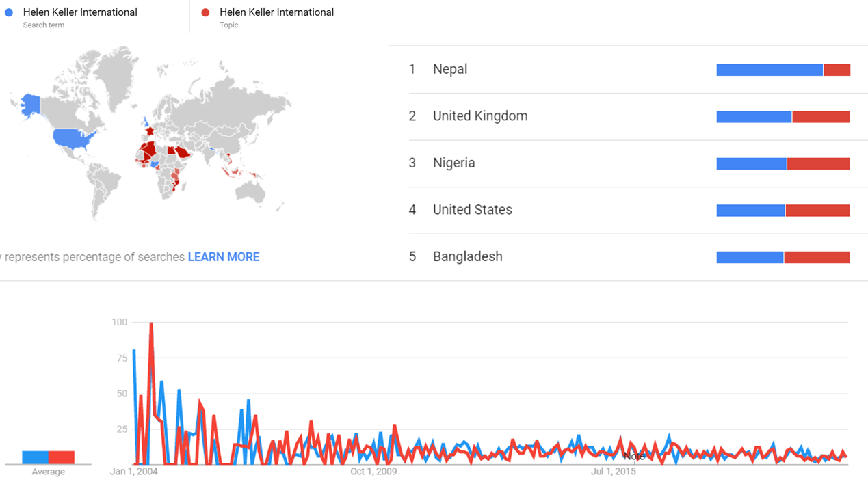The image size is (868, 499).
Task: Select United Kingdom in the ranking list
Action: point(480,116)
